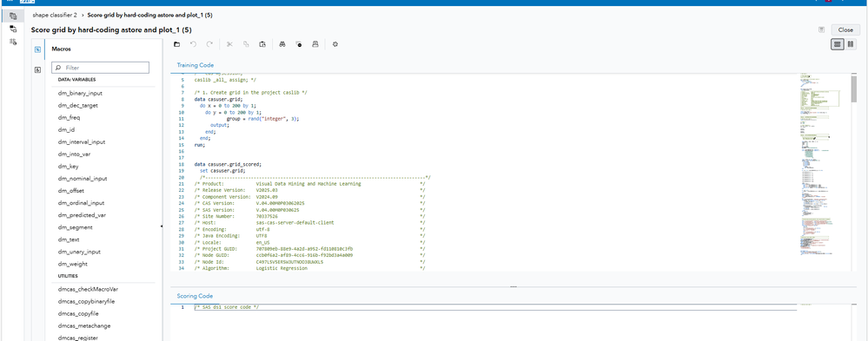
Task: Click the 'set casuser.grid;' code line
Action: pyautogui.click(x=222, y=170)
